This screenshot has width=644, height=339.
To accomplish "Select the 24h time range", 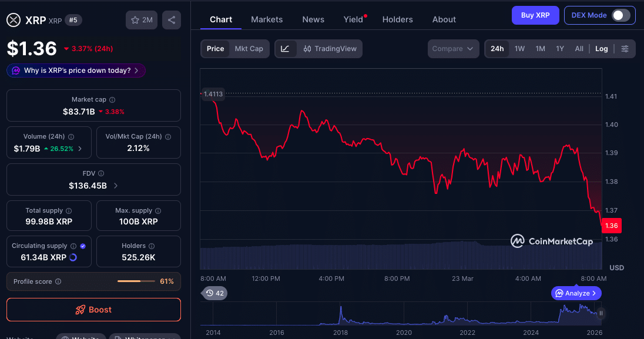I will tap(497, 49).
